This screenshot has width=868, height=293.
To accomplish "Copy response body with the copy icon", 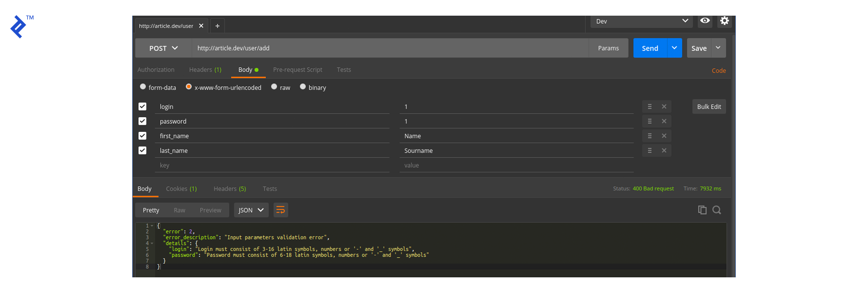I will tap(702, 210).
